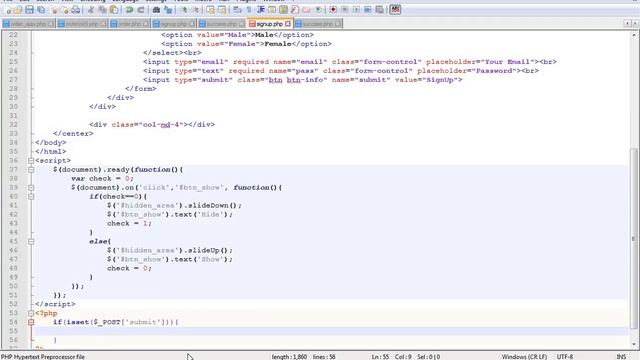
Task: Click scrollbar up arrow in editor
Action: [634, 35]
